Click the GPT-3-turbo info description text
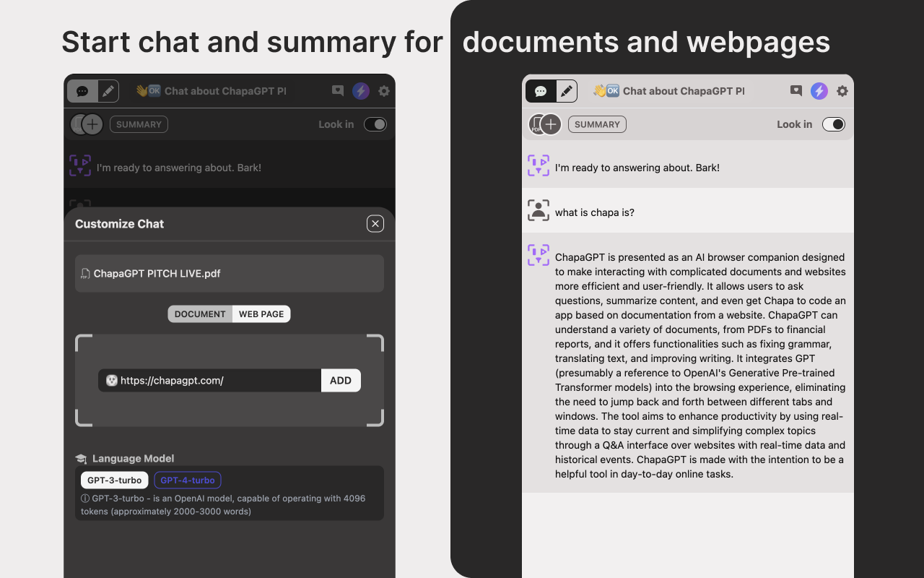Image resolution: width=924 pixels, height=578 pixels. [x=224, y=505]
